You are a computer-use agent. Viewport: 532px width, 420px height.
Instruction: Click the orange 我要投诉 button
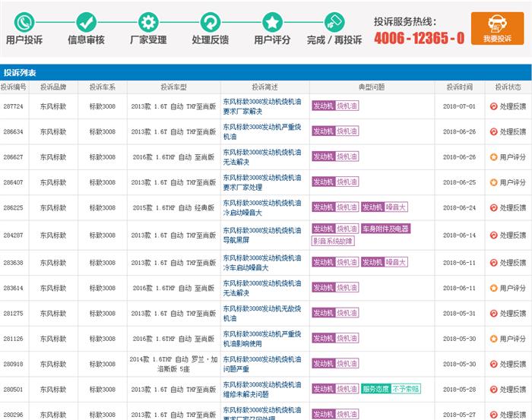[x=497, y=28]
